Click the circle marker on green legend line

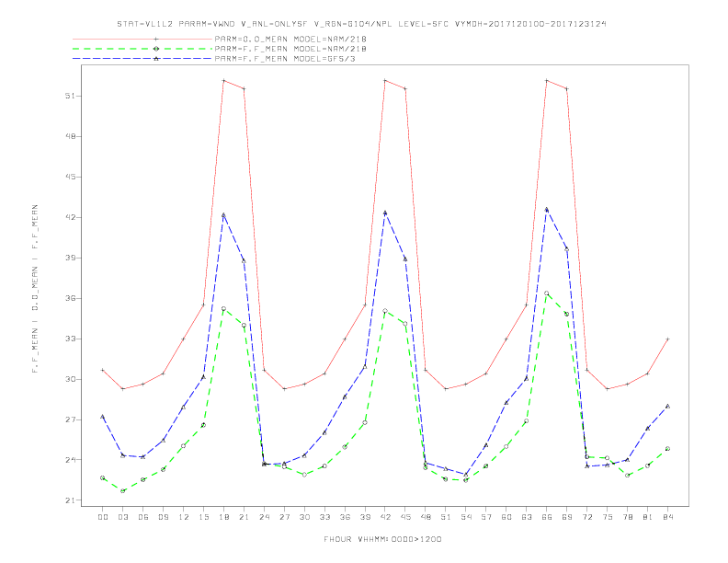tap(156, 49)
